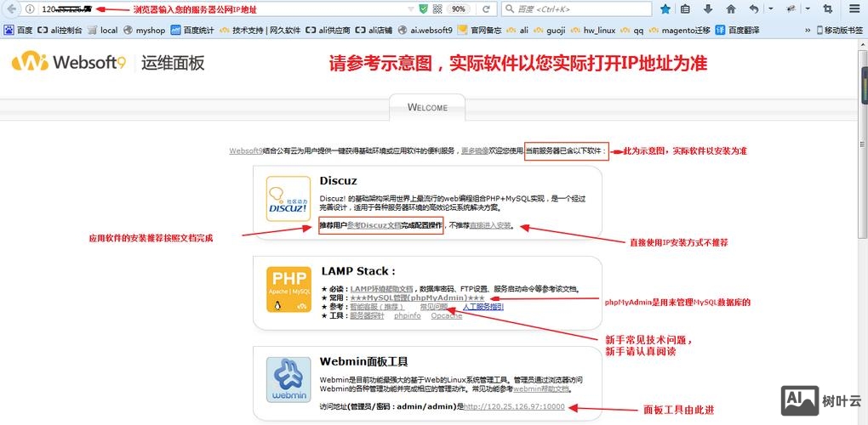Open the 百度统计 bookmark
Image resolution: width=868 pixels, height=425 pixels.
pos(192,31)
